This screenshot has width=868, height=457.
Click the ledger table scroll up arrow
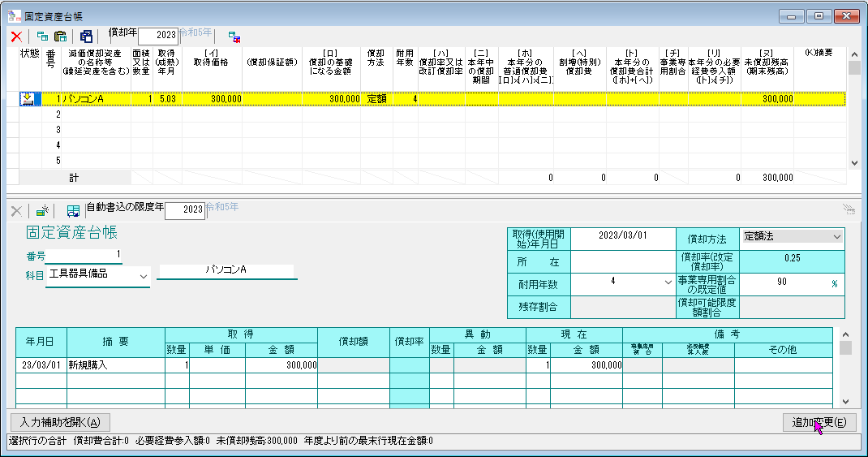click(845, 334)
